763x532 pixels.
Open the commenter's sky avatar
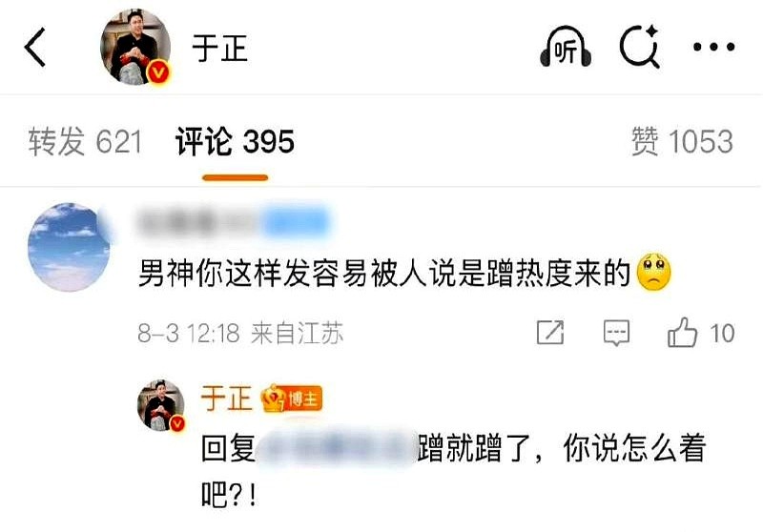coord(69,248)
